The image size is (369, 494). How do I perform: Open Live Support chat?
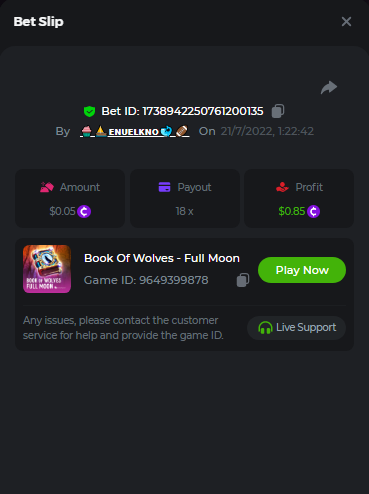296,328
